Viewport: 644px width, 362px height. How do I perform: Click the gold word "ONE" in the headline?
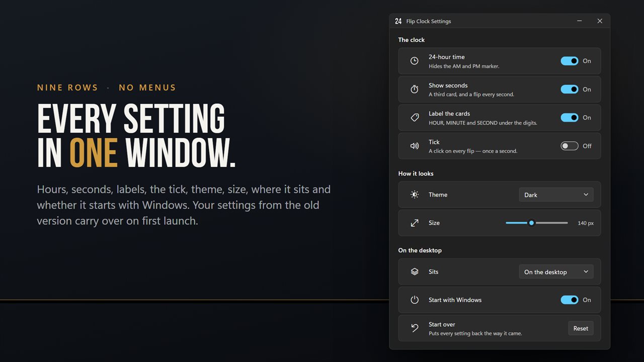pyautogui.click(x=94, y=152)
